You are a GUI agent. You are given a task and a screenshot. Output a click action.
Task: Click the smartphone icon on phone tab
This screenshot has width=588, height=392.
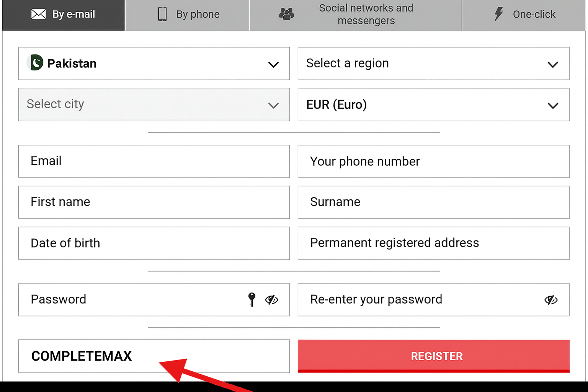pyautogui.click(x=162, y=14)
